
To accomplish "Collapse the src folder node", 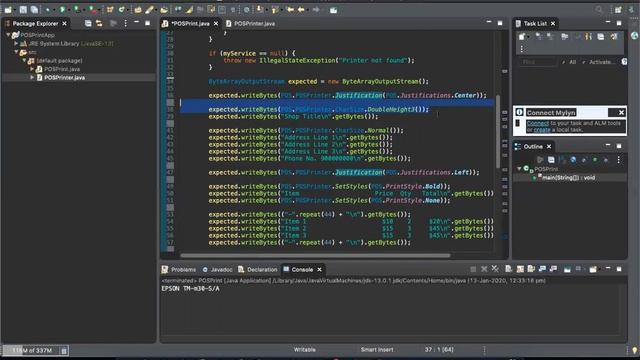I will [16, 52].
